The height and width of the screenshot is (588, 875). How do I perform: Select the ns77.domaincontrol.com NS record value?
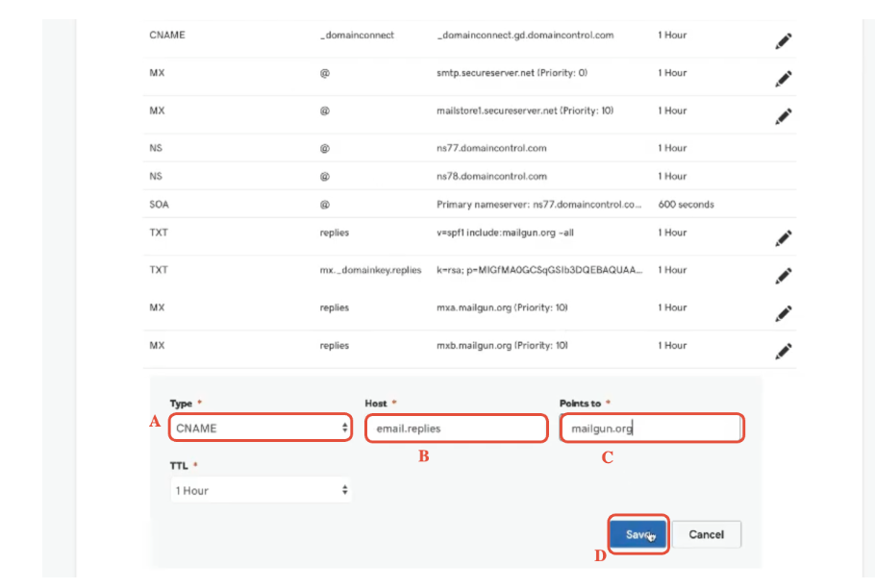pos(491,148)
